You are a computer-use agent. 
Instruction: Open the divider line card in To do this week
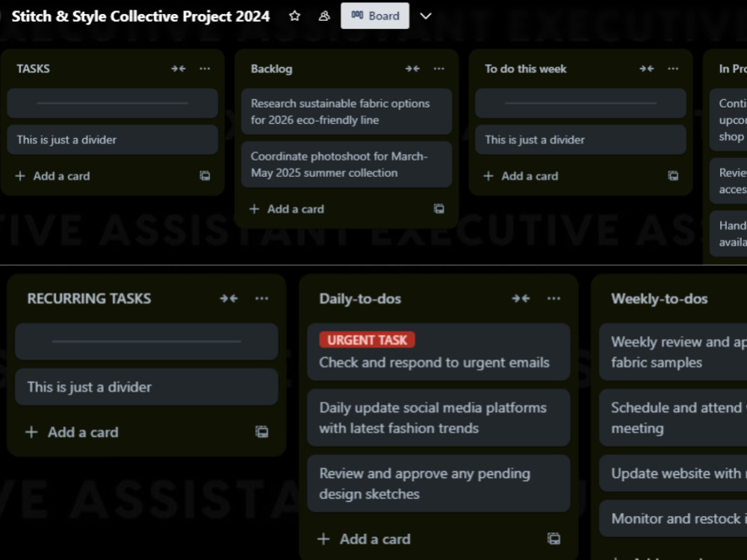580,103
